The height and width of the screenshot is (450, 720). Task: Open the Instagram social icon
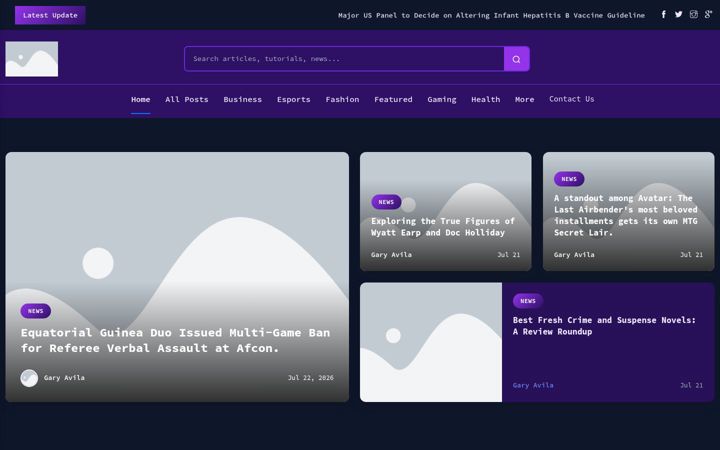(693, 15)
